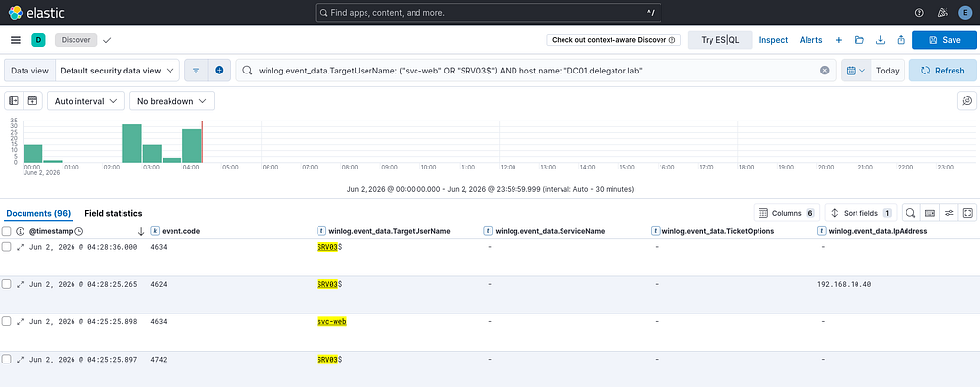Image resolution: width=980 pixels, height=387 pixels.
Task: Click the green D space avatar
Action: pyautogui.click(x=38, y=40)
